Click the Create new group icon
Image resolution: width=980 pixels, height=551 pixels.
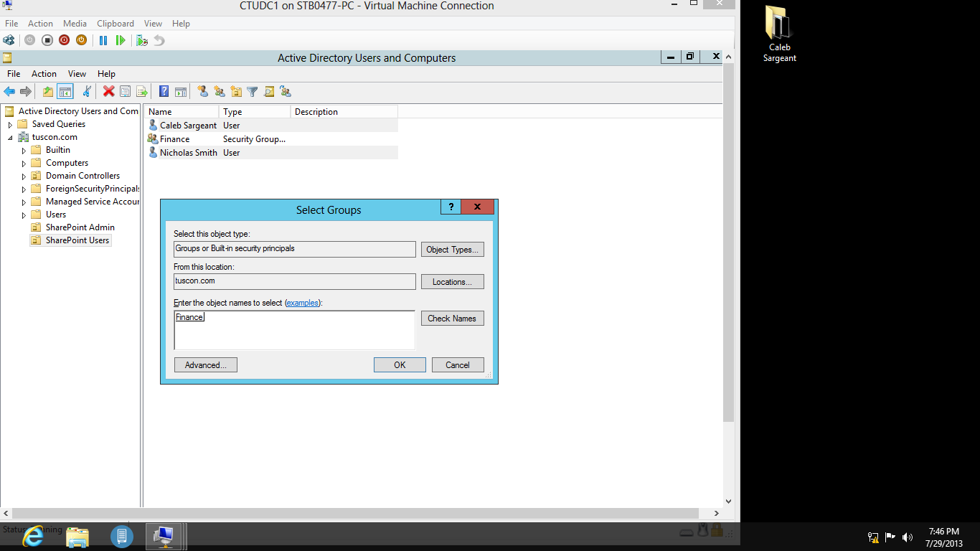click(219, 91)
